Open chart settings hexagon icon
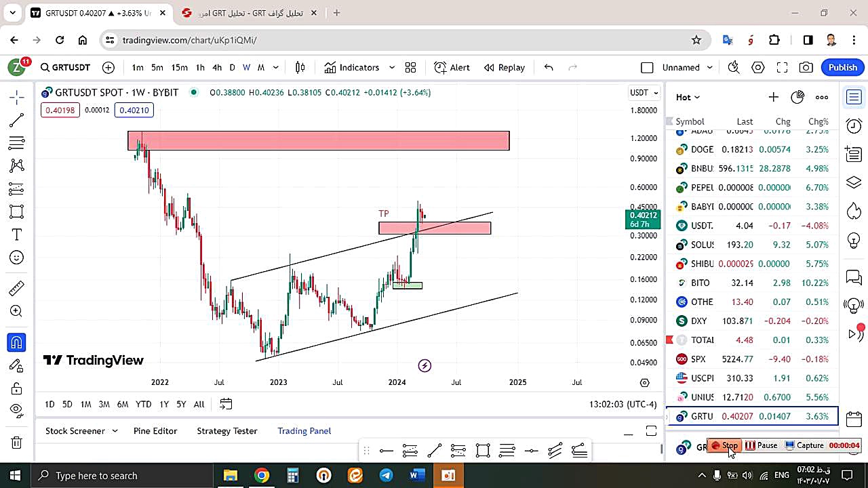The width and height of the screenshot is (868, 488). [x=758, y=67]
